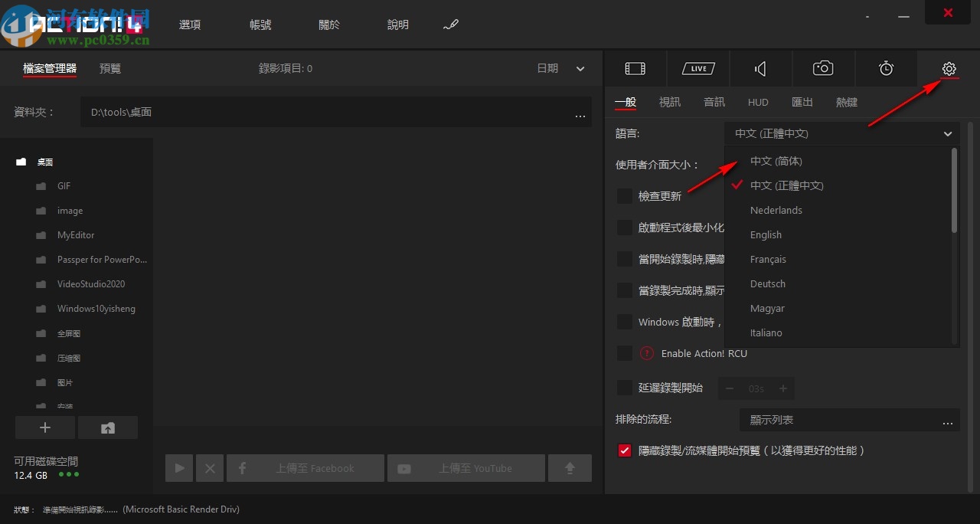Click the 上傳至 YouTube button

point(465,467)
